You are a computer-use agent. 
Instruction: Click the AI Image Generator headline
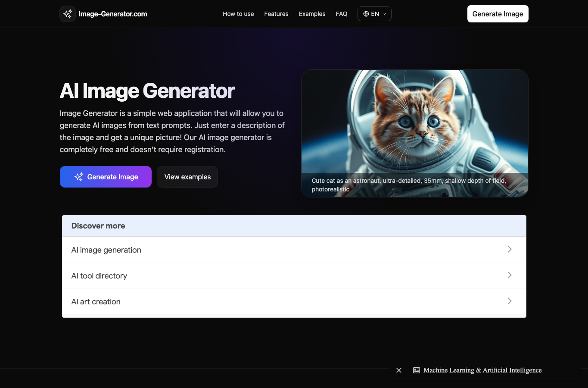[147, 91]
